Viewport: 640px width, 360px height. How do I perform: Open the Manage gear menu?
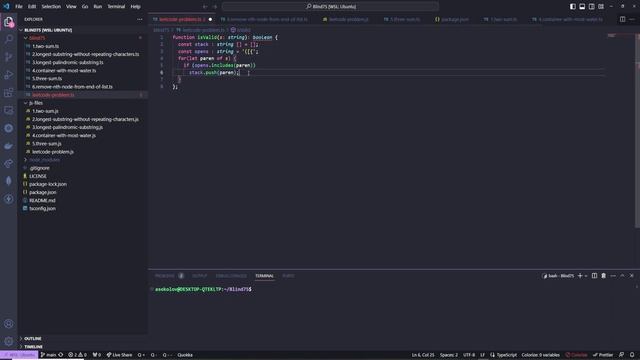9,341
